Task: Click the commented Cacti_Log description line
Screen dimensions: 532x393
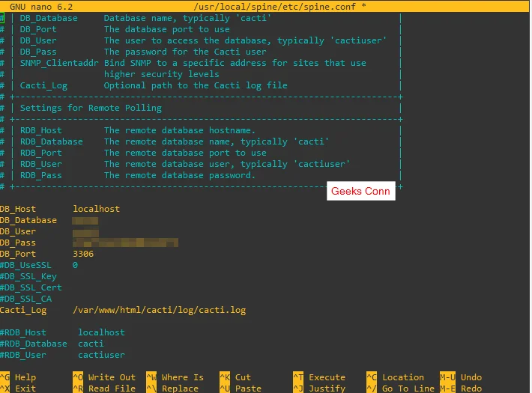Action: pyautogui.click(x=154, y=85)
